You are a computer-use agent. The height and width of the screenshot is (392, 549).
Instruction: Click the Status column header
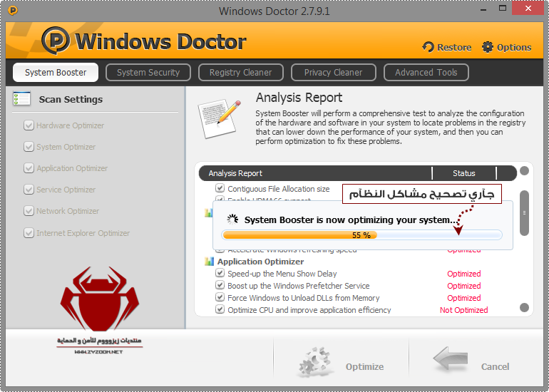(x=464, y=173)
